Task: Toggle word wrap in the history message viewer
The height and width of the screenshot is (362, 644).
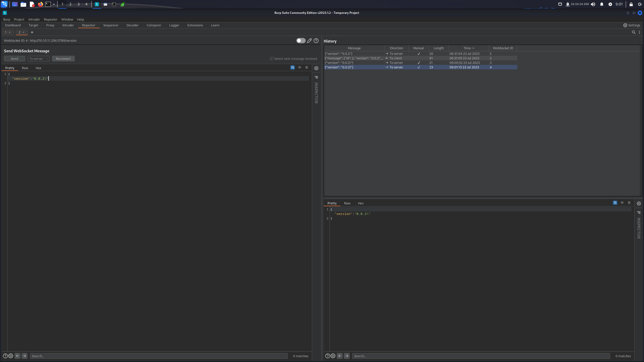Action: click(615, 203)
